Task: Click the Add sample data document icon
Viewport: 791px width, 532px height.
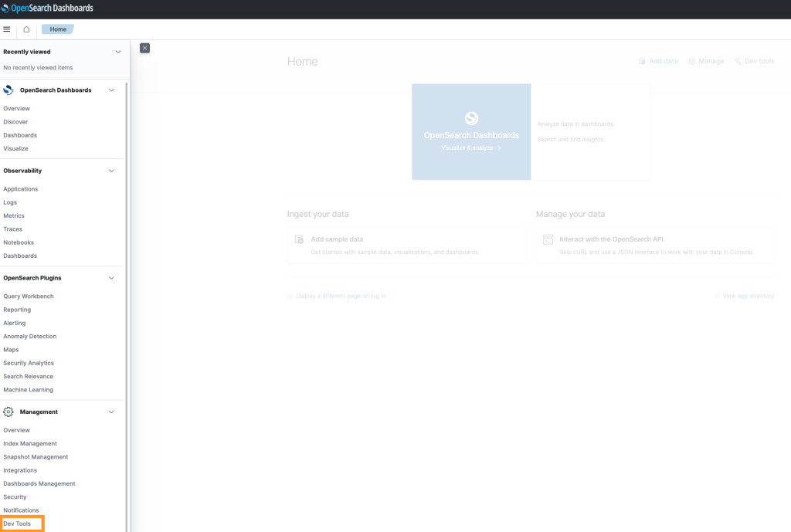Action: point(299,239)
